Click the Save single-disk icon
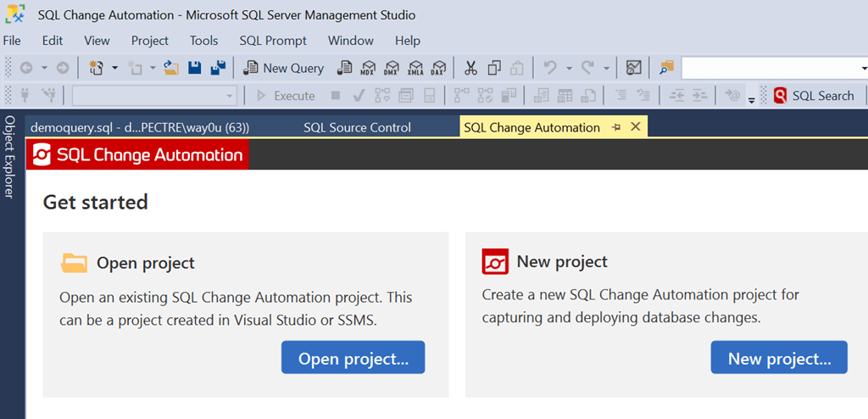Viewport: 868px width, 419px height. [x=194, y=68]
